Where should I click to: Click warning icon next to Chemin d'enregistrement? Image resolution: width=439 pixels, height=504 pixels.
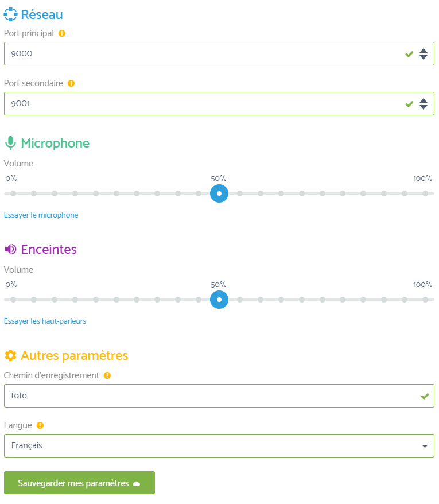click(107, 375)
